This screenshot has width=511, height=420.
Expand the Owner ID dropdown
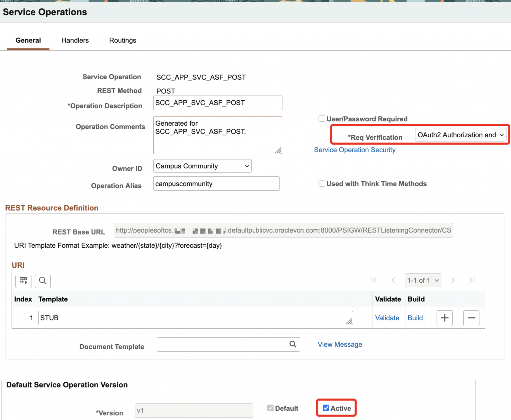pyautogui.click(x=202, y=166)
